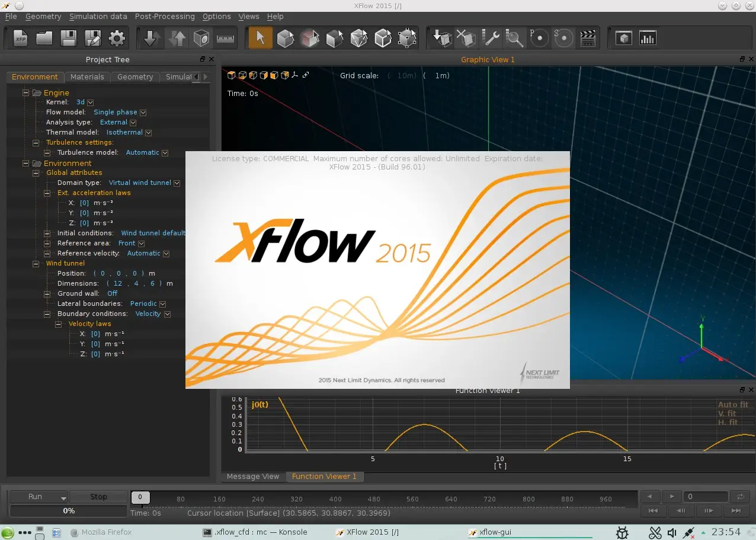Open project folder icon in toolbar

44,39
